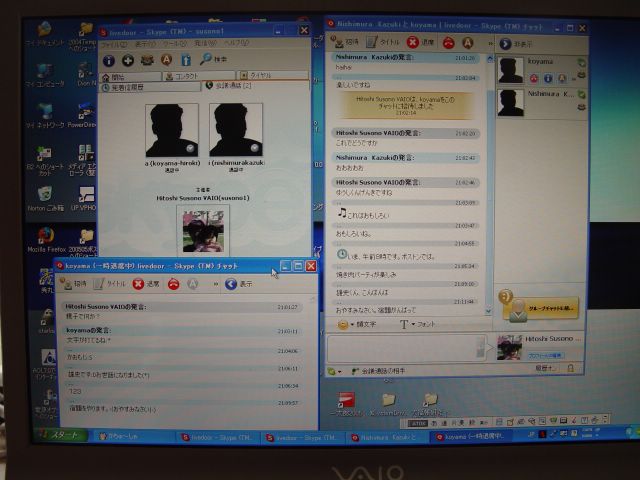The image size is (640, 480).
Task: Click nishimurakazuki participant avatar in conference
Action: tap(236, 130)
